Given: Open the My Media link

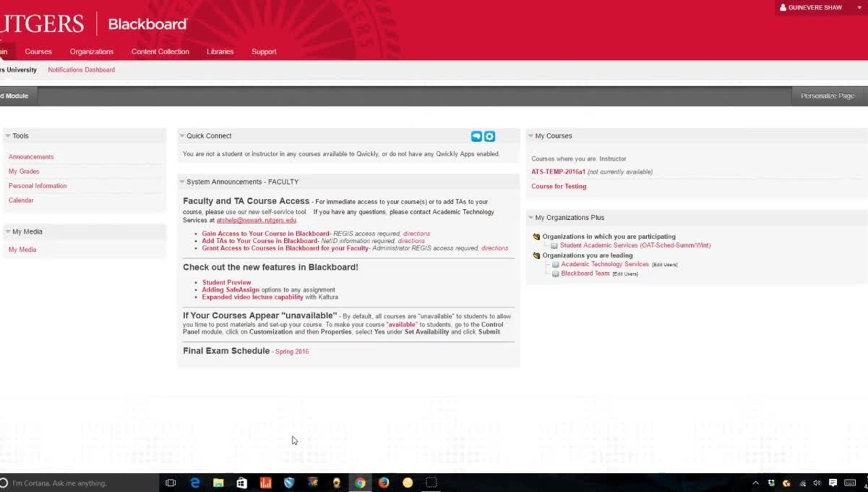Looking at the screenshot, I should (22, 250).
